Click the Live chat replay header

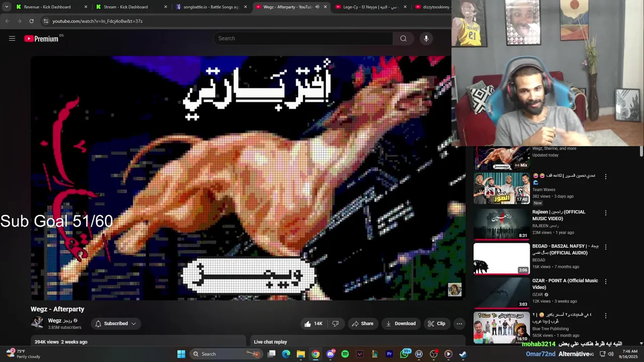tap(270, 342)
